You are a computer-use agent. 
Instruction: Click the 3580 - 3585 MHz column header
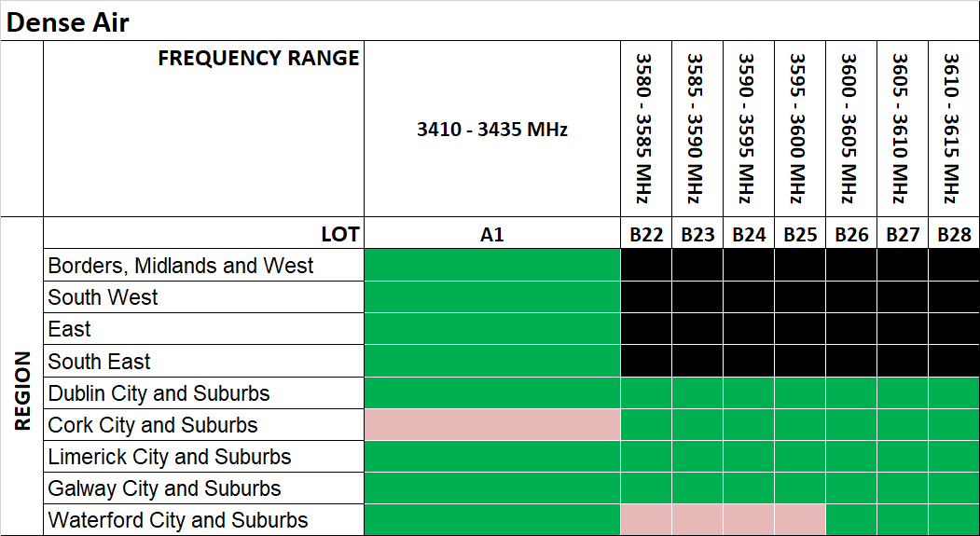[645, 129]
